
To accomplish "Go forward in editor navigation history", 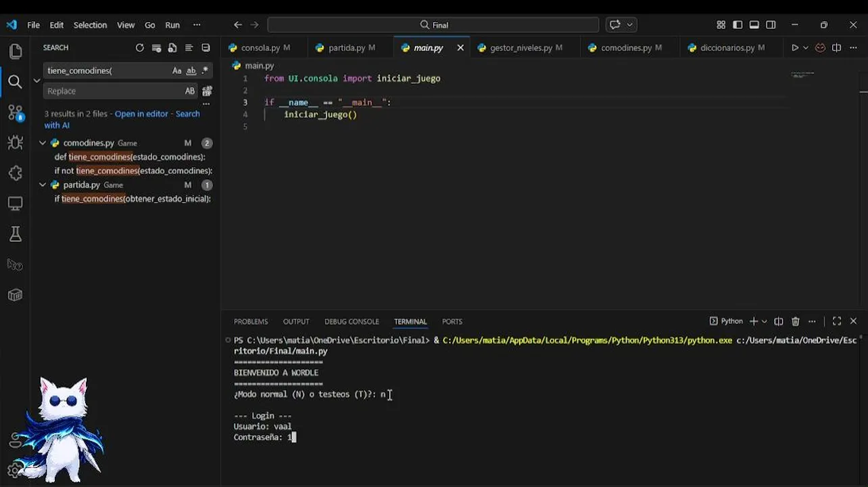I will (x=255, y=25).
